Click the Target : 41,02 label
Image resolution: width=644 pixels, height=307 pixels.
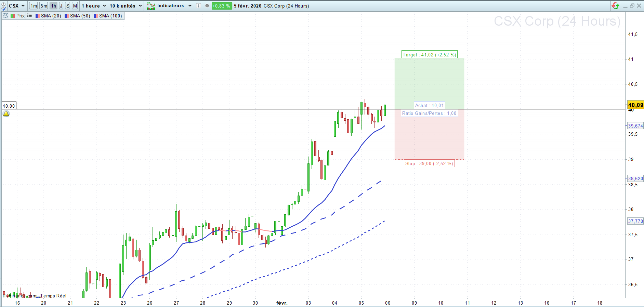point(429,55)
